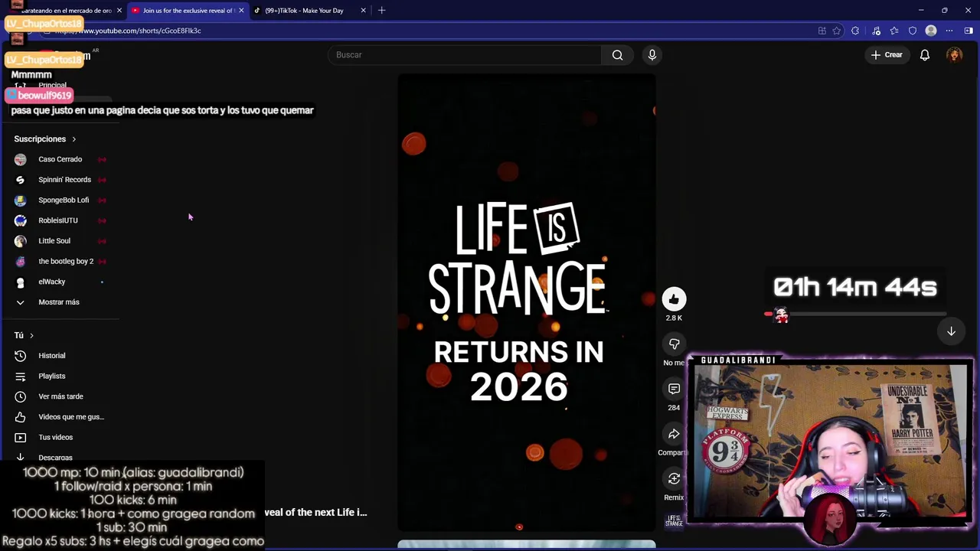
Task: Expand Mostrar más subscriptions
Action: coord(59,302)
